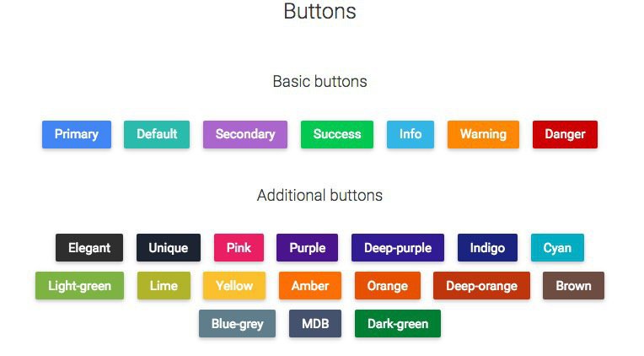Select the Brown button
The height and width of the screenshot is (356, 644).
(573, 286)
